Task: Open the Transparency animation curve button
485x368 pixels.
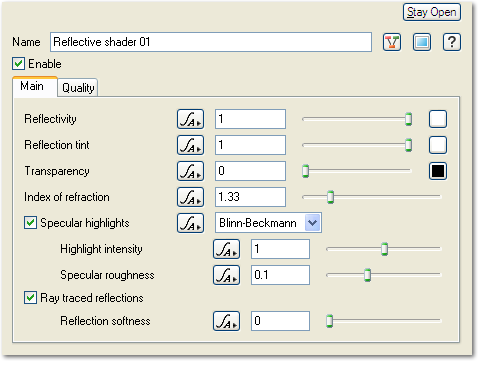Action: (x=190, y=171)
